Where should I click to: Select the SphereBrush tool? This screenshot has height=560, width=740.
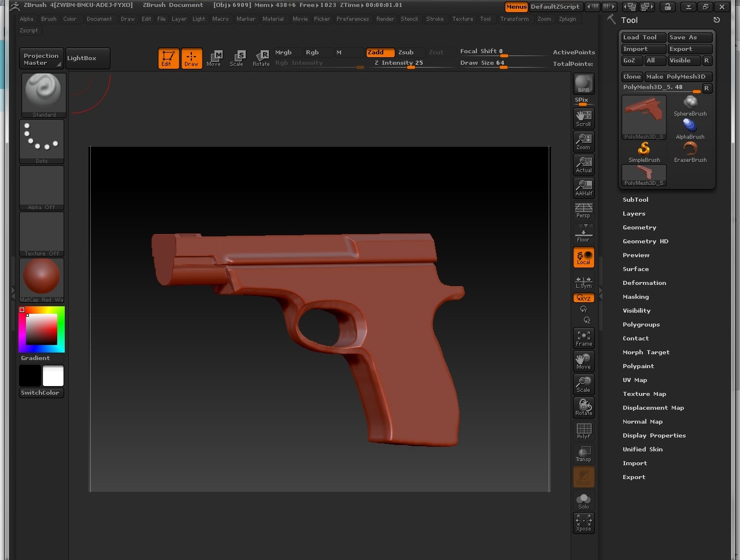click(690, 106)
